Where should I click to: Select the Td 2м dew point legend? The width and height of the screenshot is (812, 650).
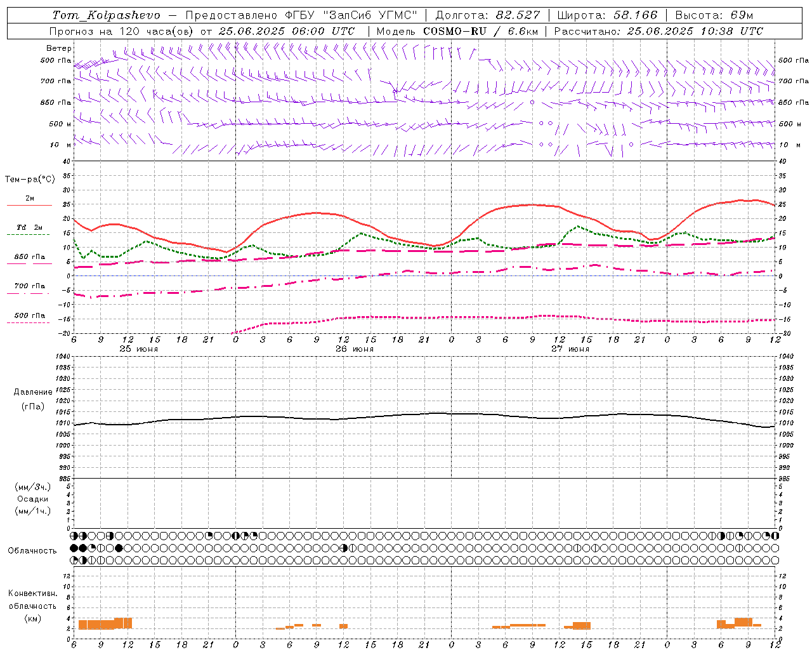click(30, 227)
